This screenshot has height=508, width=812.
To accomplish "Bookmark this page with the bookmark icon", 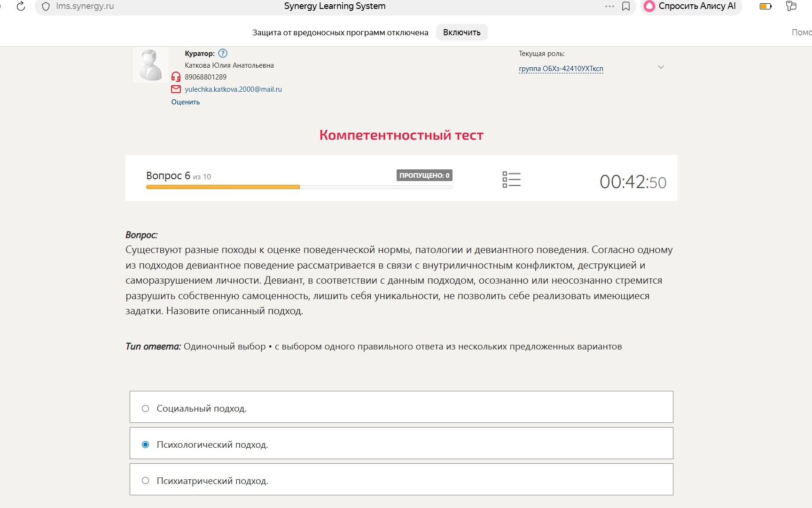I will 626,6.
